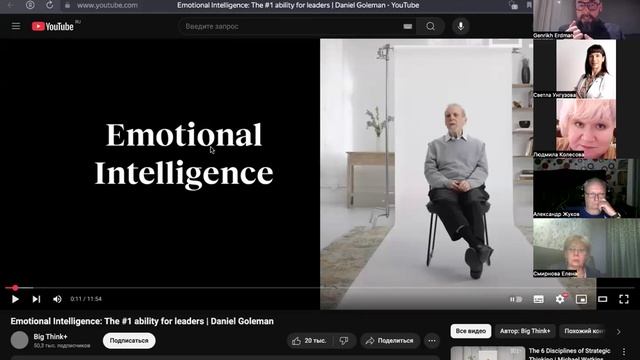Play the Emotional Intelligence video
This screenshot has width=640, height=360.
[15, 299]
